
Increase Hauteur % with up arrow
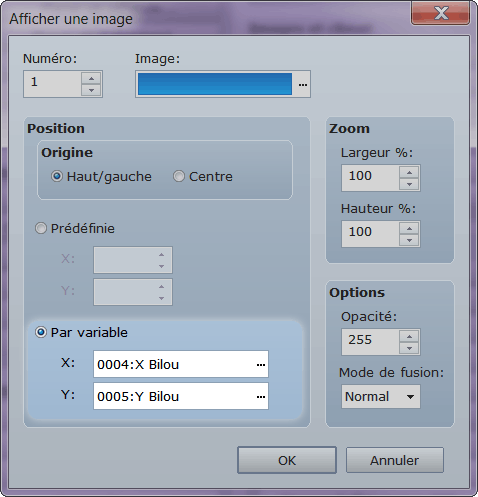tap(409, 229)
